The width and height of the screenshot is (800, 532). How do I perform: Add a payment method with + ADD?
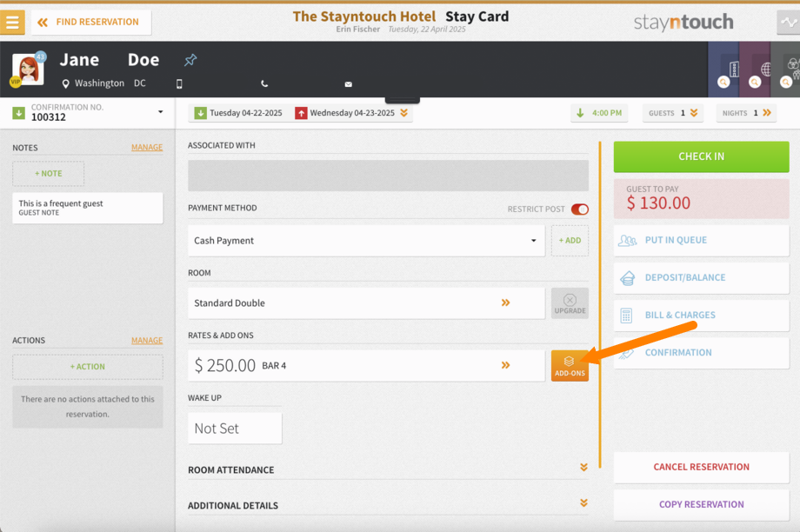(570, 241)
